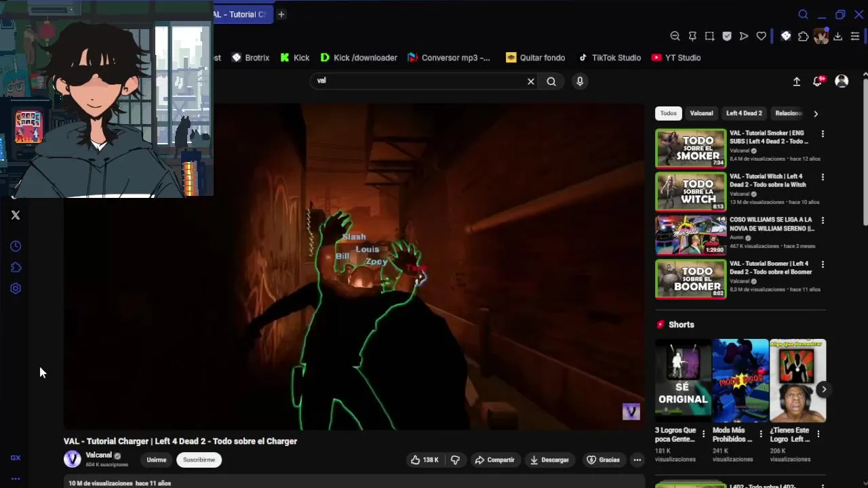Click the Unirme button
This screenshot has height=488, width=868.
pos(156,460)
